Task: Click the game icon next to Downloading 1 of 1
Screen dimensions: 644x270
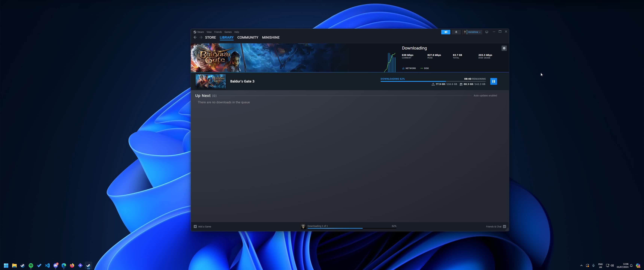Action: tap(303, 226)
